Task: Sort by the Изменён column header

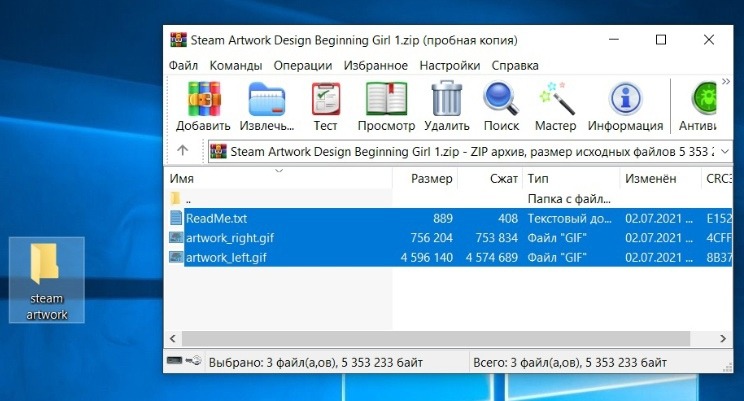Action: (660, 178)
